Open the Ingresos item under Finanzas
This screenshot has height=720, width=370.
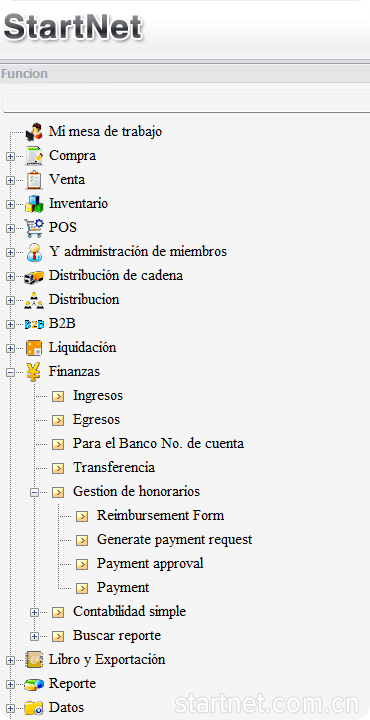point(98,395)
